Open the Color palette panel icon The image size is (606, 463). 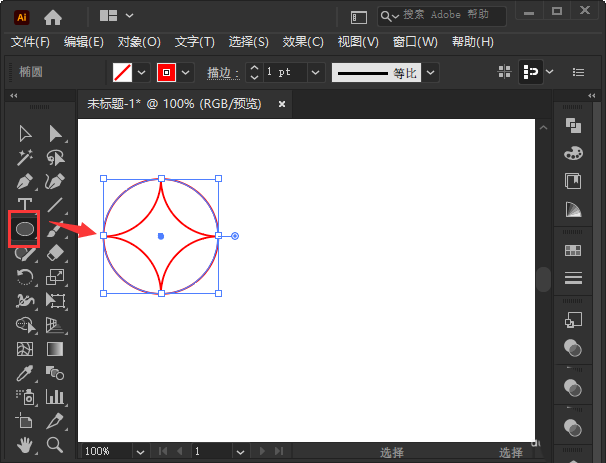[573, 153]
